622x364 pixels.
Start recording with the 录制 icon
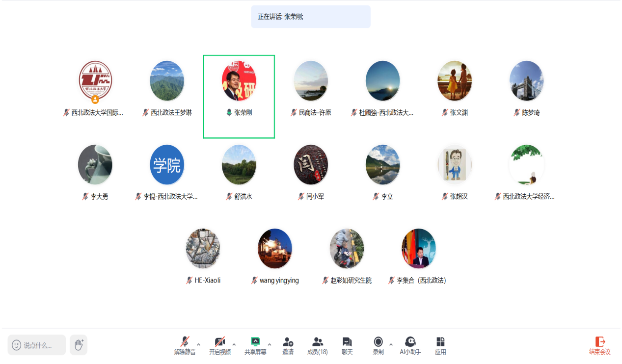[x=378, y=342]
